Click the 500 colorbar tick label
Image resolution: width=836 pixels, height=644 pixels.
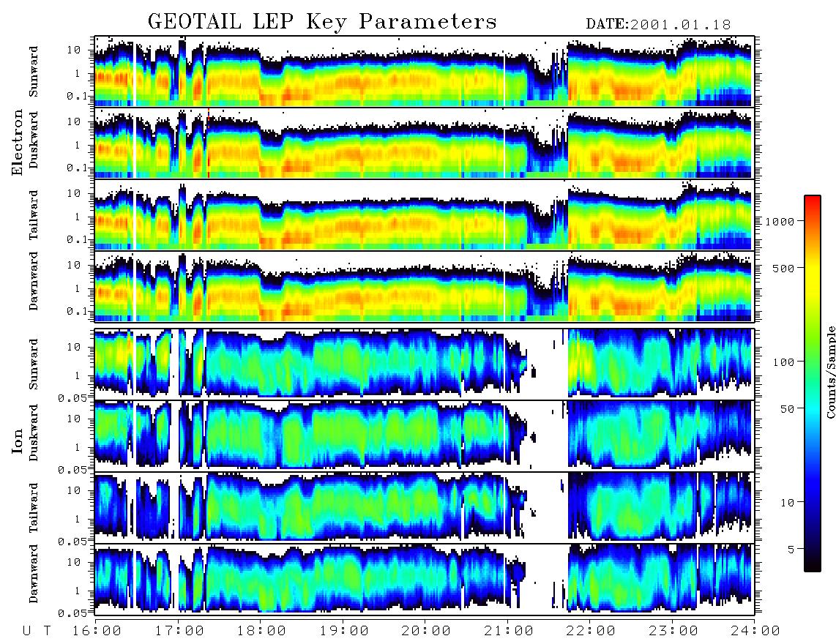[x=783, y=268]
